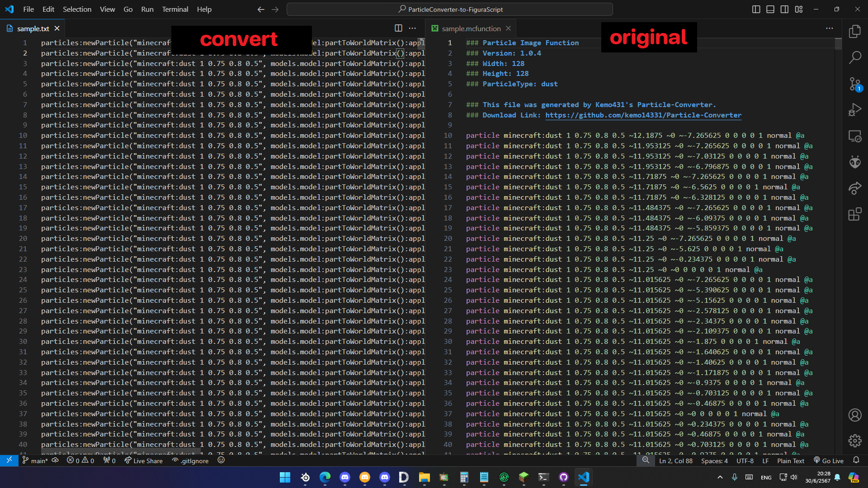
Task: Click Go Live in status bar
Action: 828,460
